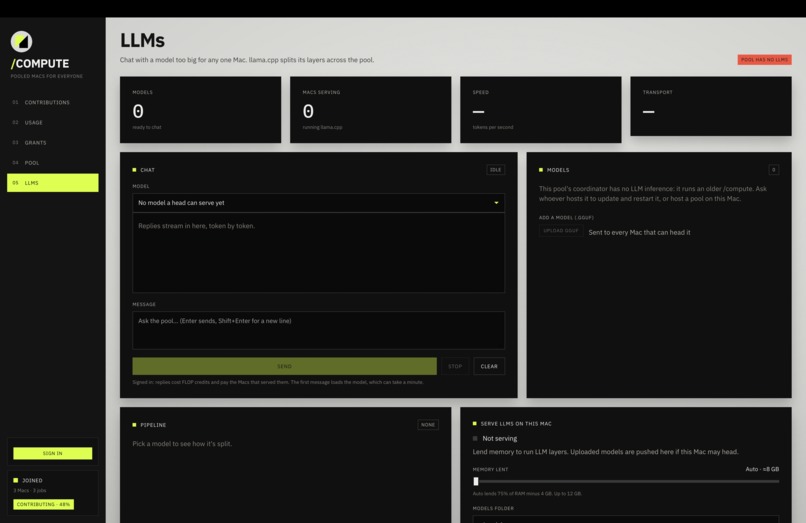Click the "Lend memory to run LLM layers" description
This screenshot has height=523, width=806.
click(606, 452)
